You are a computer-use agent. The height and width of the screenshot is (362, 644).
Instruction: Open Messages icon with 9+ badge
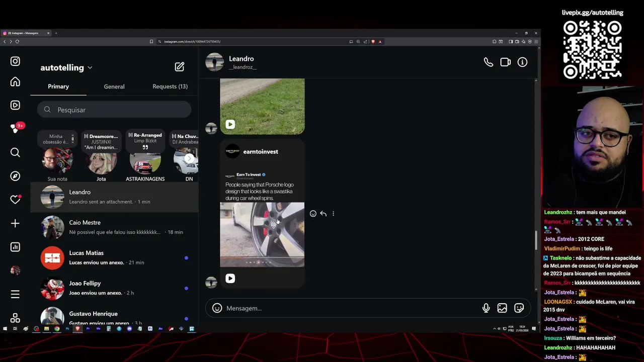click(x=15, y=129)
